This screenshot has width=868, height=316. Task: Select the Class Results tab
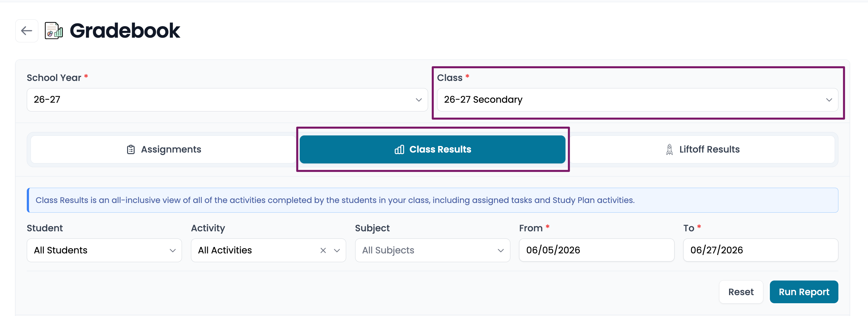tap(432, 149)
